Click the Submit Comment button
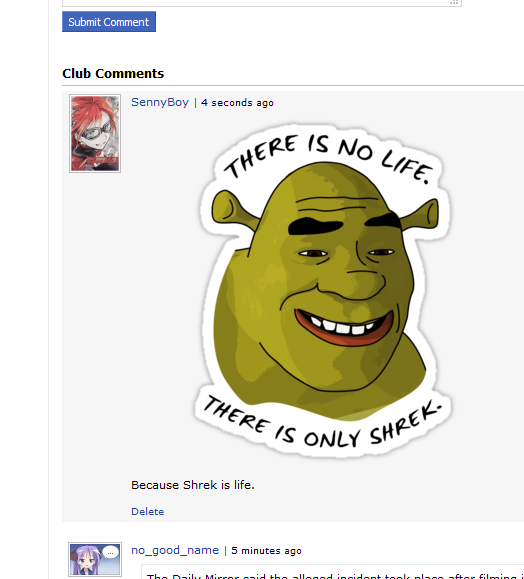 [109, 22]
